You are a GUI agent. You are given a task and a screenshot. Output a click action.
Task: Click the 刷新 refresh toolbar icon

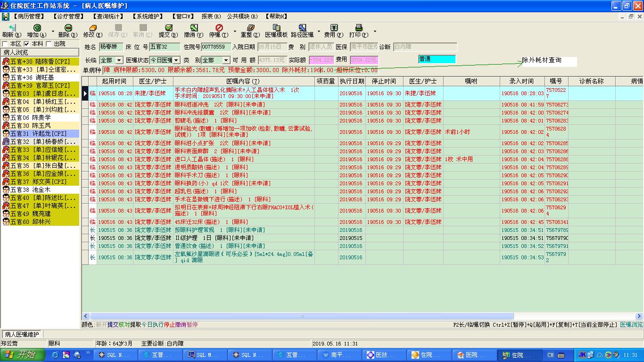click(x=11, y=28)
